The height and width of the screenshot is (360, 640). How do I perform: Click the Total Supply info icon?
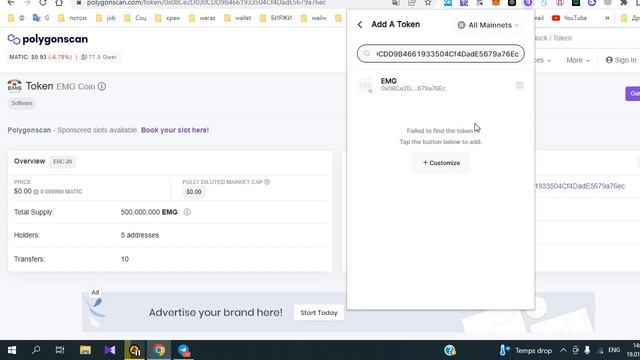(187, 212)
